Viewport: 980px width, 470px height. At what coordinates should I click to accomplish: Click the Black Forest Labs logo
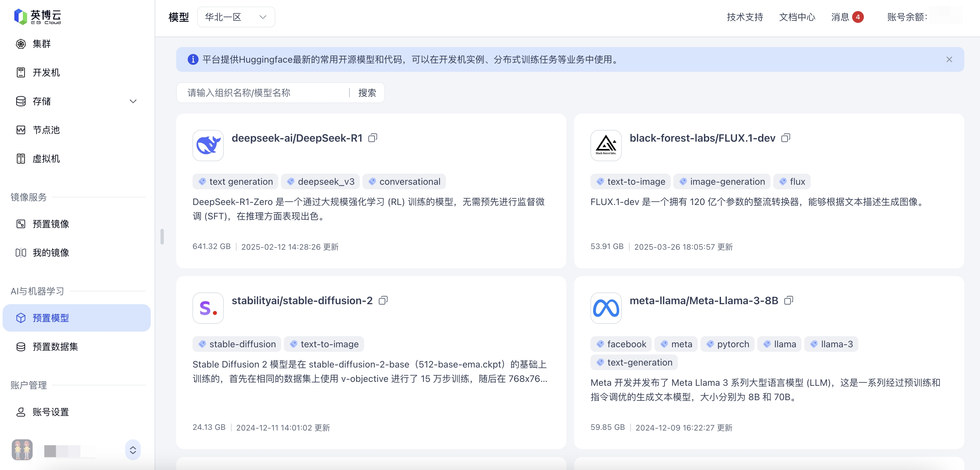click(x=606, y=145)
